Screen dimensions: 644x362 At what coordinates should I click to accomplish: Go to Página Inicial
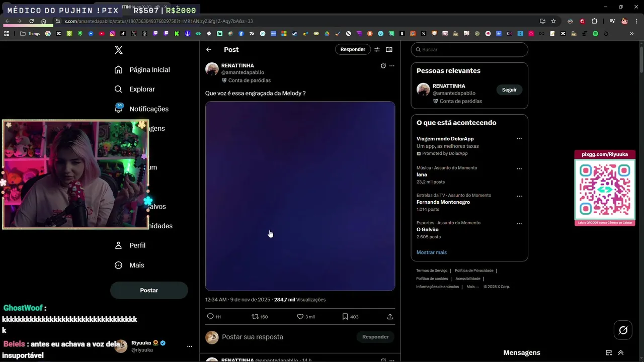(x=142, y=69)
